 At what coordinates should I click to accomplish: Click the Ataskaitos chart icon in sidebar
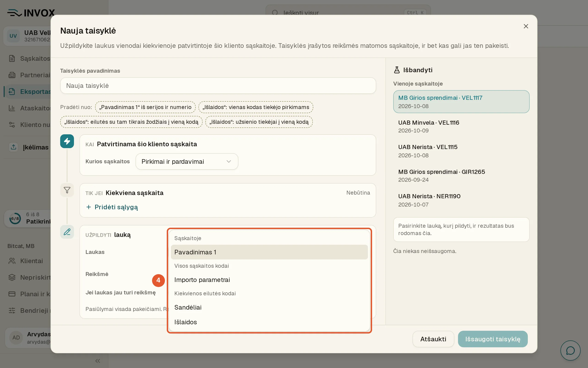click(x=12, y=108)
